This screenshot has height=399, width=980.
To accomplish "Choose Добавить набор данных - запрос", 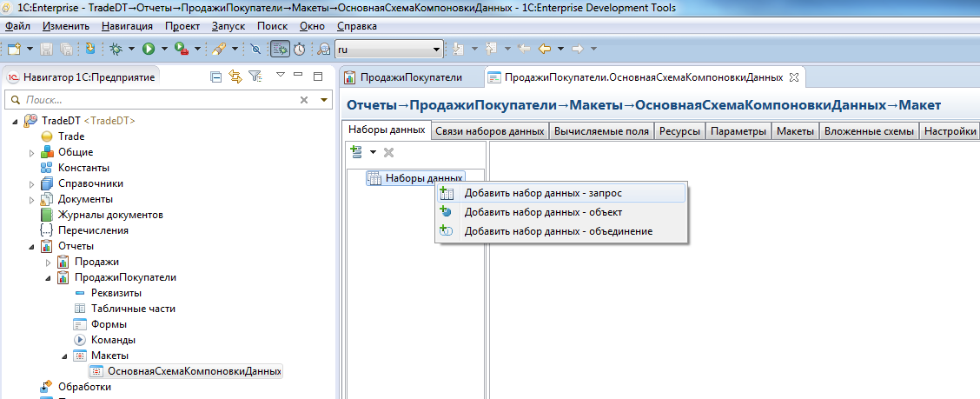I will (561, 193).
